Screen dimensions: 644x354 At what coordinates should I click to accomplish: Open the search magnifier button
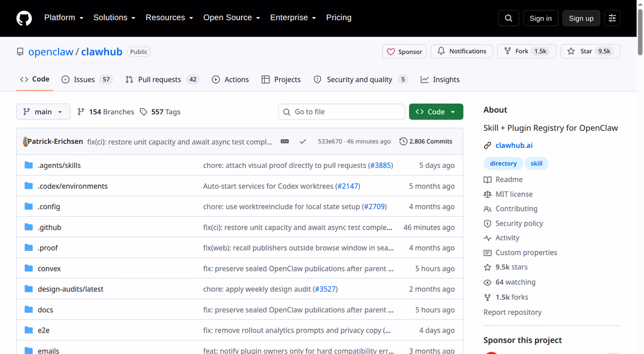coord(509,18)
